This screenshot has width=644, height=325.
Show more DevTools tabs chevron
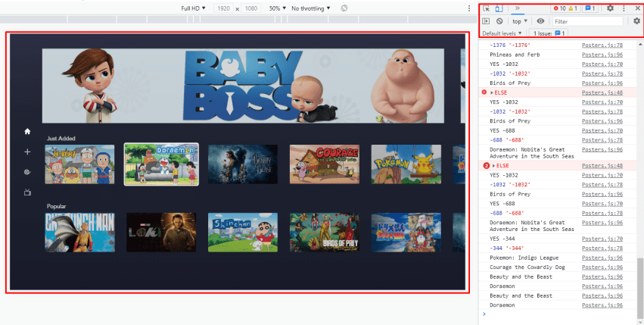[x=517, y=8]
